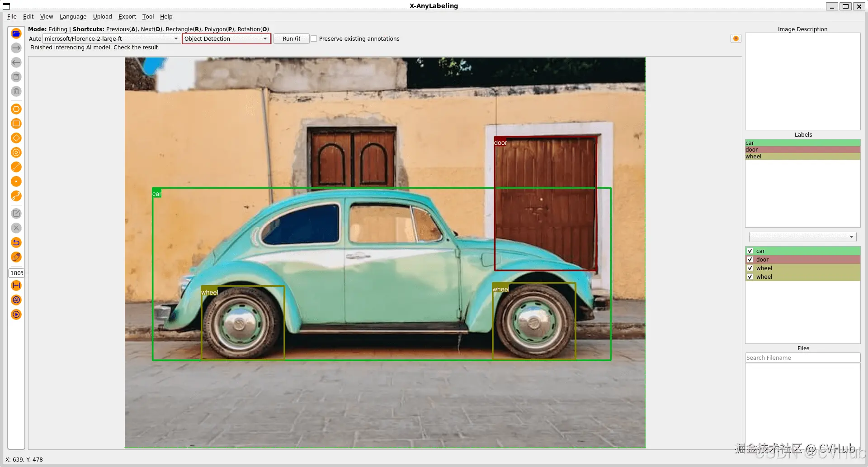868x467 pixels.
Task: Select the Rotated Box tool
Action: pos(16,138)
